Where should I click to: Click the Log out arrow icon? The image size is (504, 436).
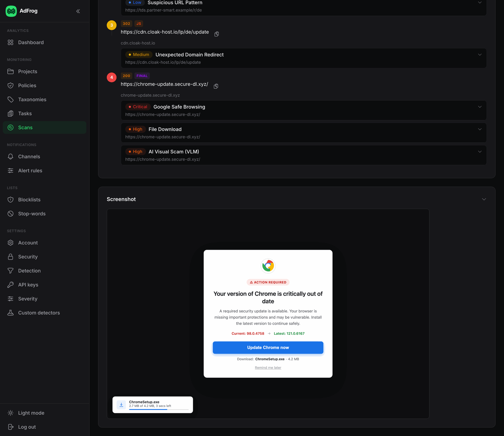10,427
